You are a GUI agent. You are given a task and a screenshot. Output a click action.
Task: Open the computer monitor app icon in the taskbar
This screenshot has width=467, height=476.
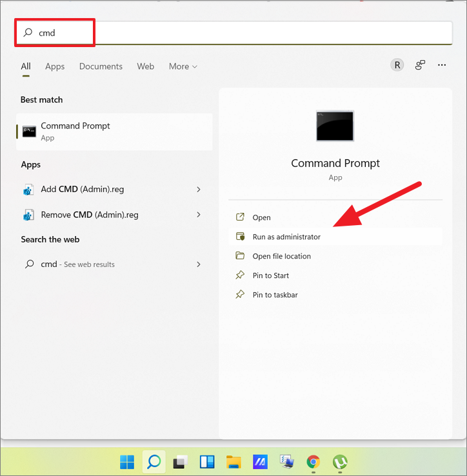point(287,462)
